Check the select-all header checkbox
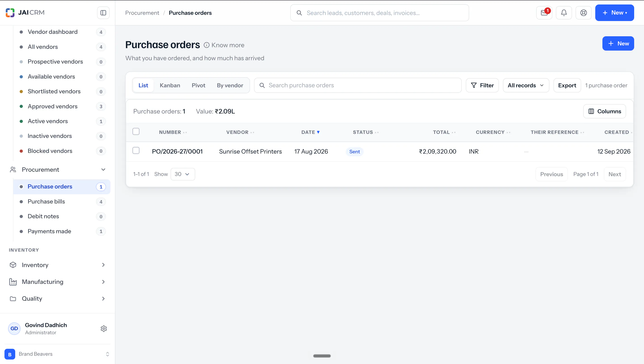The width and height of the screenshot is (644, 364). coord(136,131)
